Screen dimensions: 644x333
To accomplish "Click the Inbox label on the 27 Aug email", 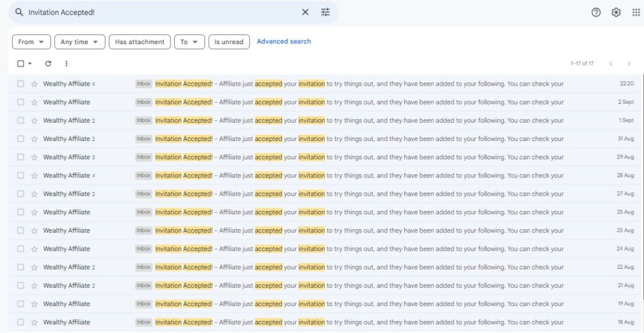I will click(144, 194).
